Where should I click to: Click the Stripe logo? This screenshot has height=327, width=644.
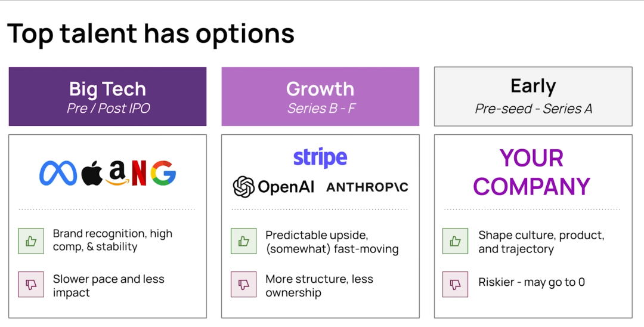pyautogui.click(x=320, y=158)
